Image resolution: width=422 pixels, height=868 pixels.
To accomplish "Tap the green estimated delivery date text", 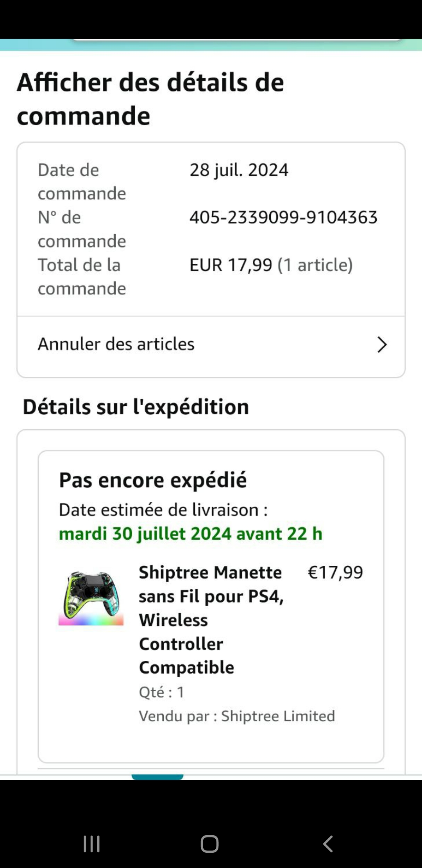I will coord(191,534).
